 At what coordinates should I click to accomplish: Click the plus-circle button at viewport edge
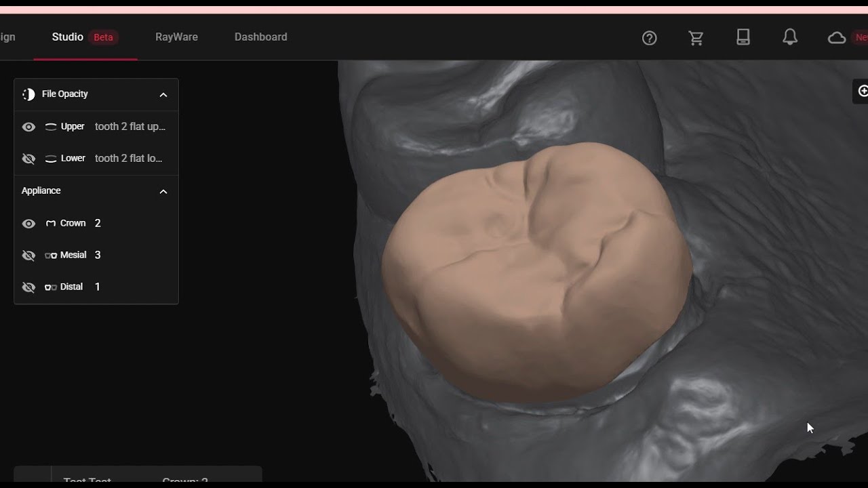(863, 91)
